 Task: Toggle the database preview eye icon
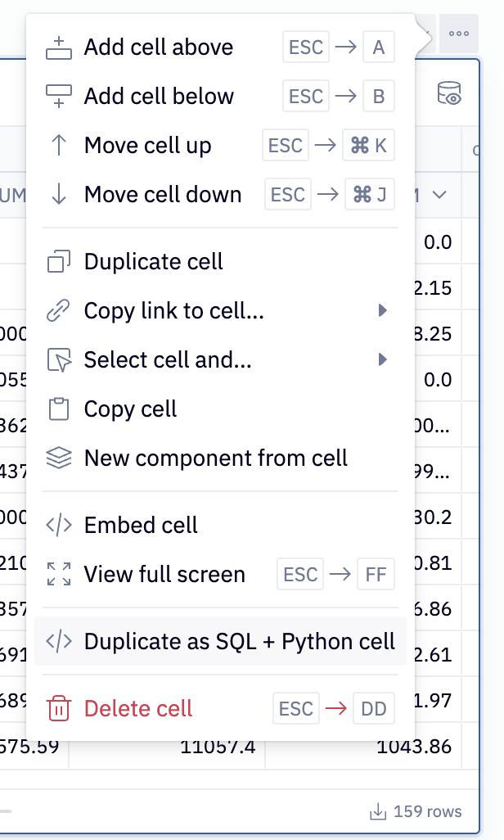pyautogui.click(x=449, y=93)
